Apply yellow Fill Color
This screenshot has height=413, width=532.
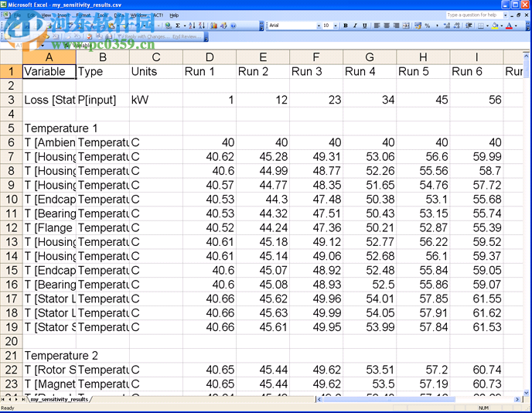click(x=495, y=26)
